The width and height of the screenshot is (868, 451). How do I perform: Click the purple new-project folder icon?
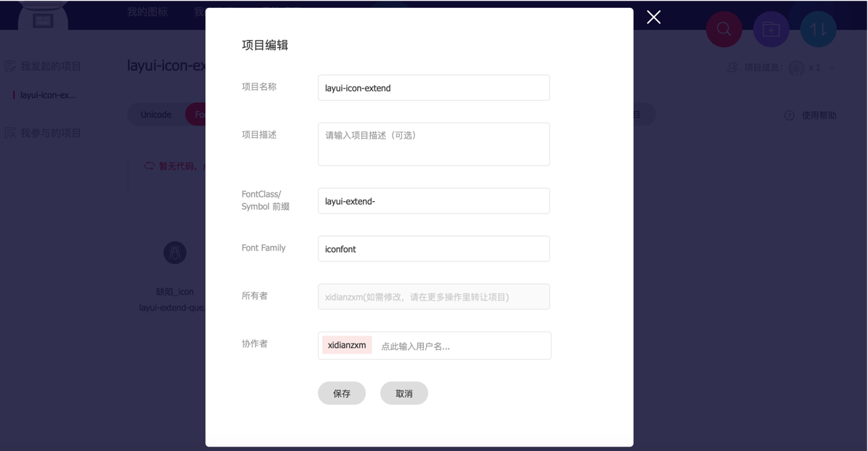[771, 29]
